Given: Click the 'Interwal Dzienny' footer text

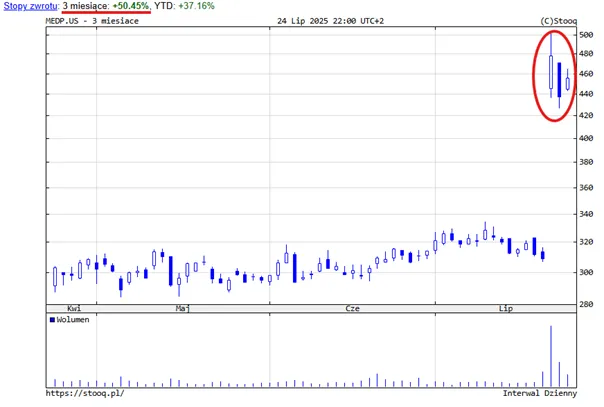Looking at the screenshot, I should 540,394.
